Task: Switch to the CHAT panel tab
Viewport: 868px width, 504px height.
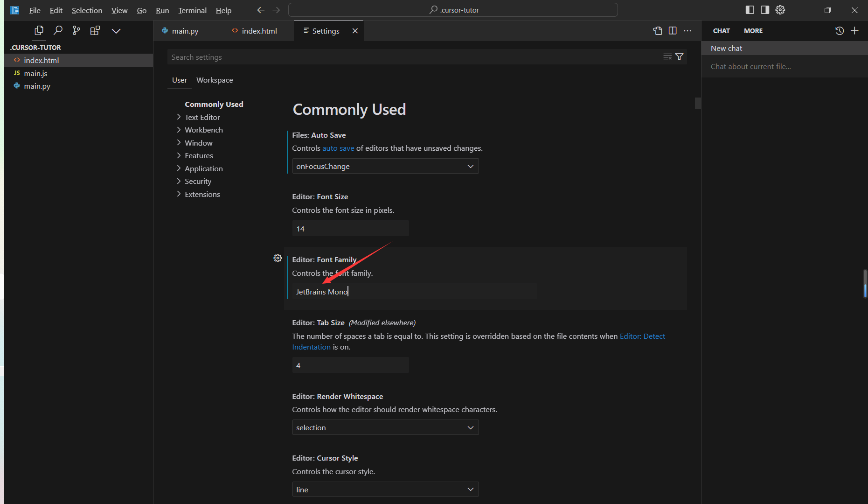Action: click(721, 31)
